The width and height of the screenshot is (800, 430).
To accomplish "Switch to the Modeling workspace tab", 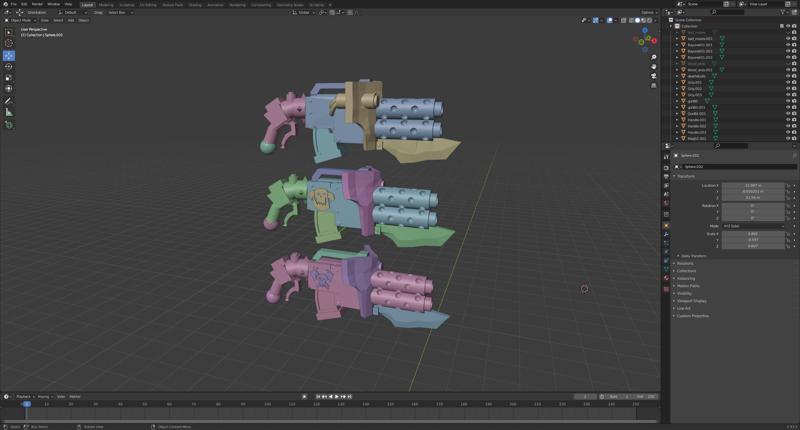I will coord(106,5).
